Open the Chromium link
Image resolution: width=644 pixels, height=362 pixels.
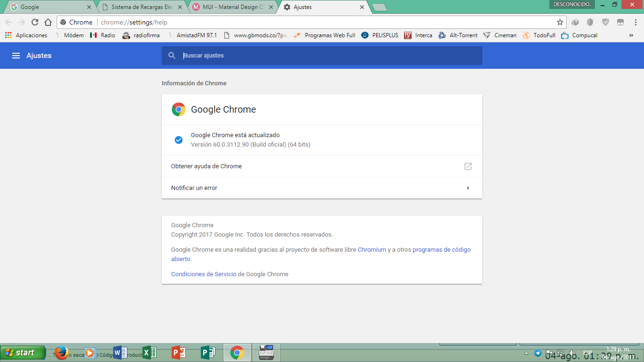click(372, 250)
